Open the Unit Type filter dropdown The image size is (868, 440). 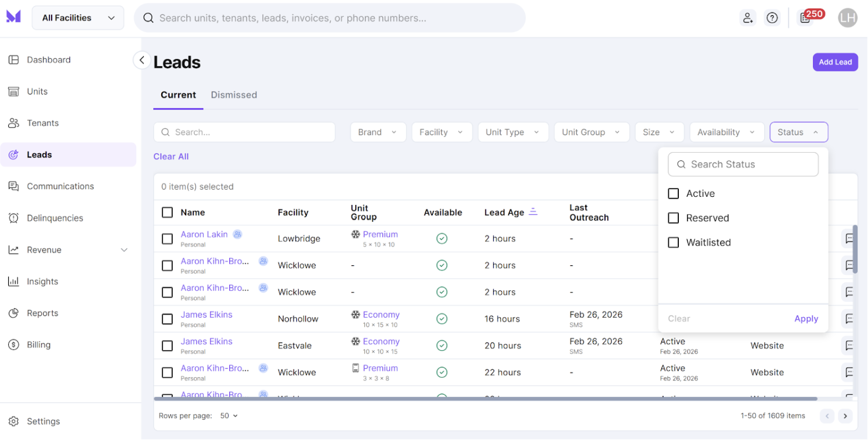pos(513,132)
